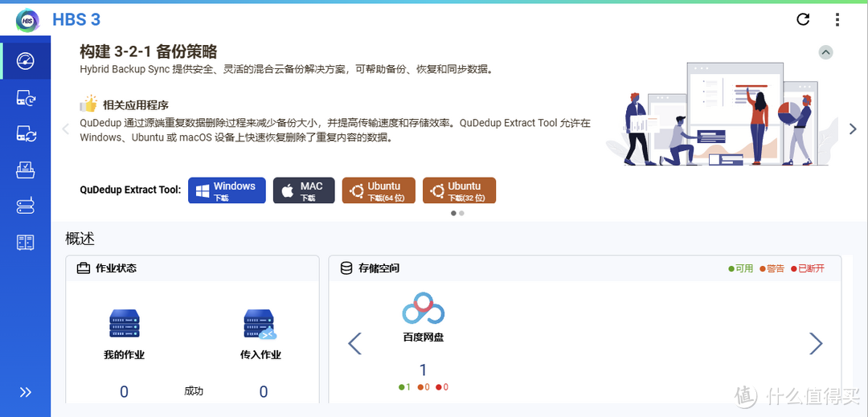The image size is (868, 417).
Task: Go to next banner slide
Action: point(853,129)
